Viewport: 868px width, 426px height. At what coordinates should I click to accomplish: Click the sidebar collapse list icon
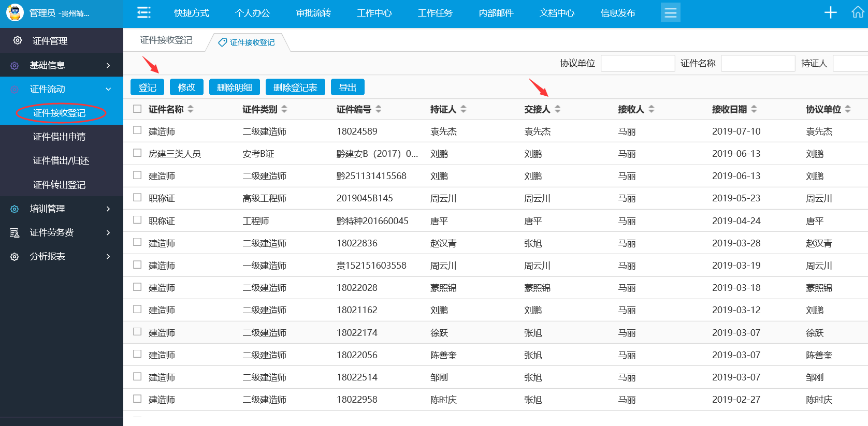click(143, 13)
